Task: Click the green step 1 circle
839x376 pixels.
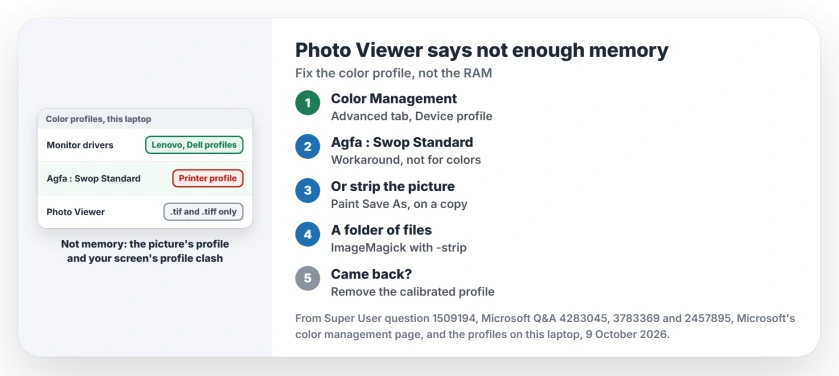Action: tap(308, 103)
